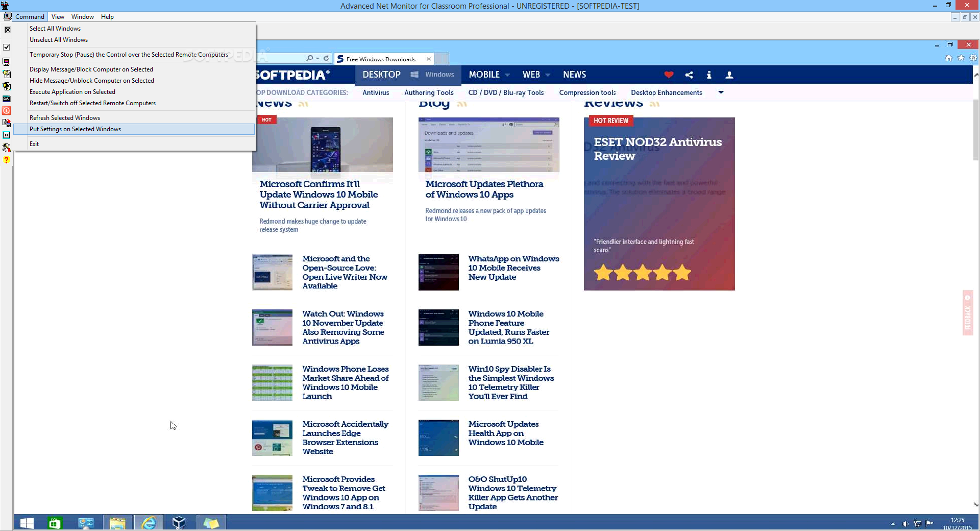Screen dimensions: 980x531
Task: Click the red power shutdown icon in left toolbar
Action: [x=7, y=110]
